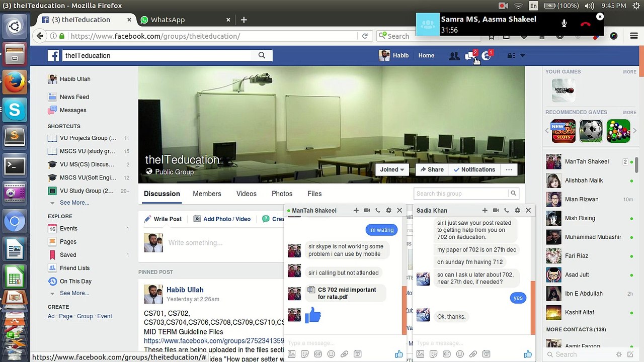Select the Discussion tab

(162, 194)
